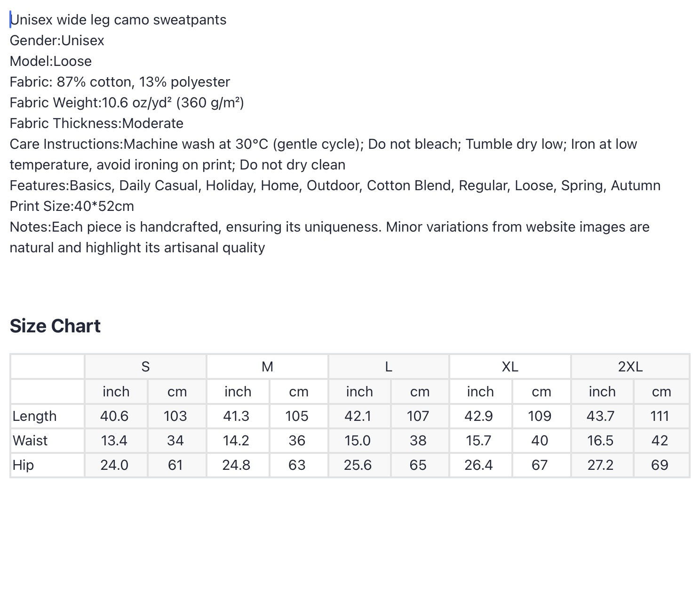
Task: Click the Care Instructions text line
Action: click(x=323, y=154)
